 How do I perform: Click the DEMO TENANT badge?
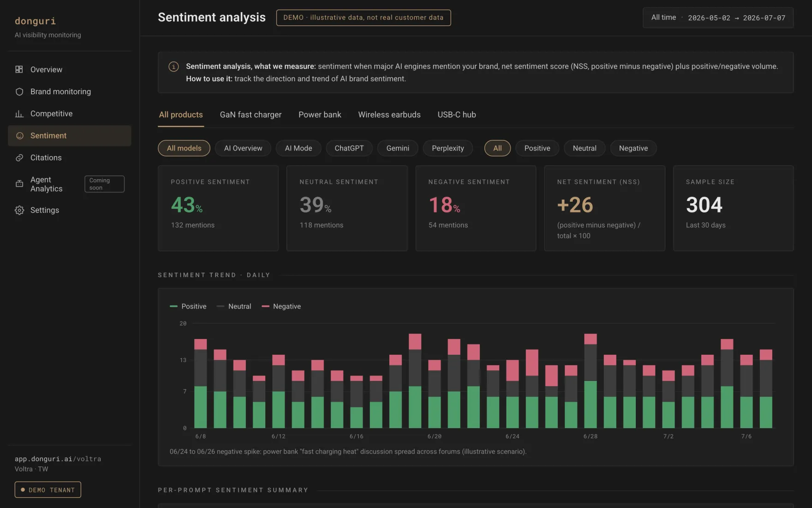48,490
